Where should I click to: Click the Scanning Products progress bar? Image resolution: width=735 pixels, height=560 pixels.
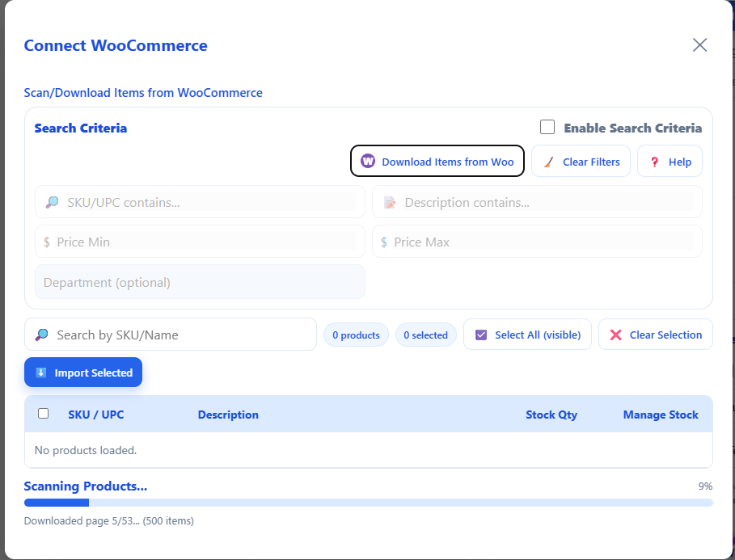click(x=368, y=502)
